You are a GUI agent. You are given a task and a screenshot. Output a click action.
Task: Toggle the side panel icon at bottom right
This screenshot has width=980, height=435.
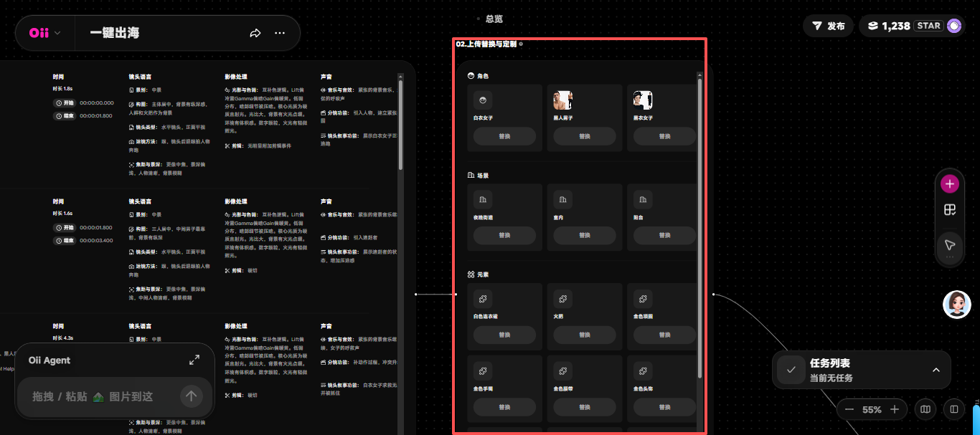pyautogui.click(x=954, y=409)
